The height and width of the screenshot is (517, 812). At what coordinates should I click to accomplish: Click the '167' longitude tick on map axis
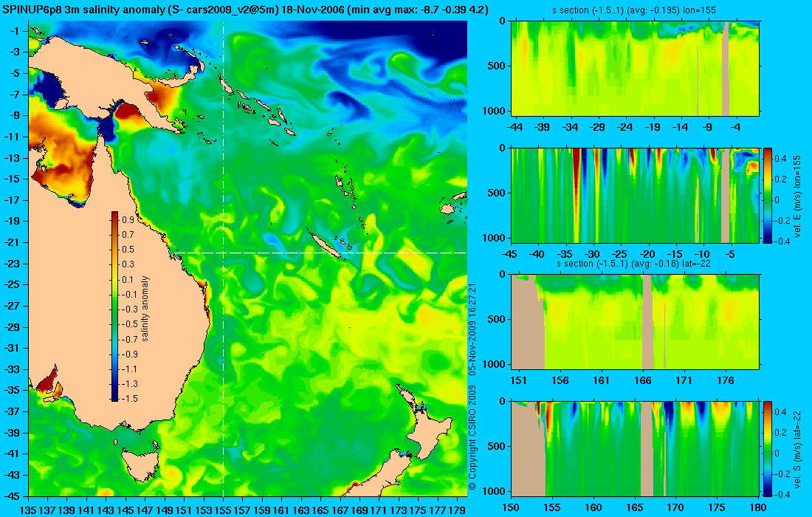(340, 510)
